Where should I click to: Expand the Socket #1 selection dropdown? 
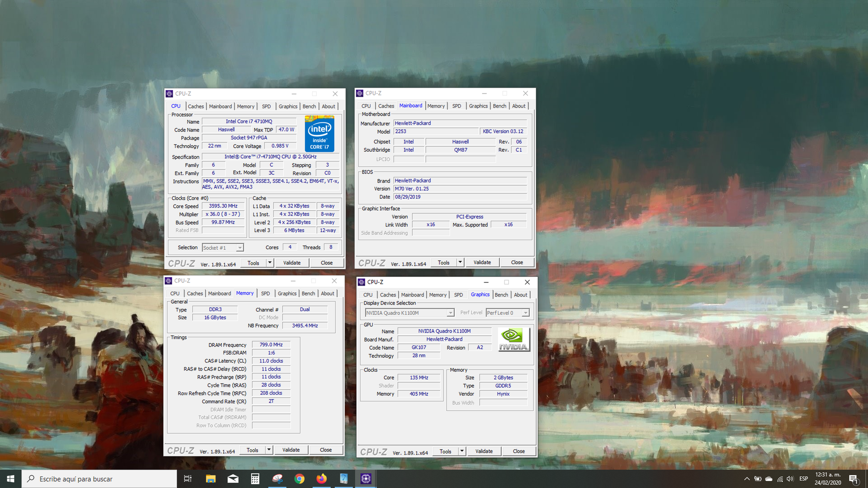click(x=240, y=248)
